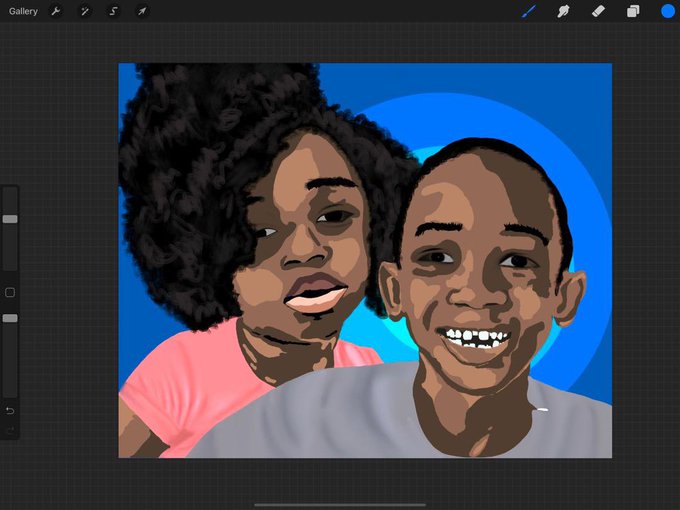Click the brush size slider handle

point(10,219)
